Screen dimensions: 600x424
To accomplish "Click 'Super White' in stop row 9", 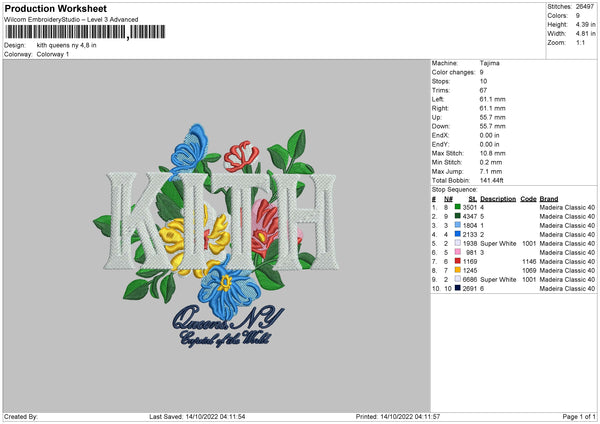I will point(498,279).
